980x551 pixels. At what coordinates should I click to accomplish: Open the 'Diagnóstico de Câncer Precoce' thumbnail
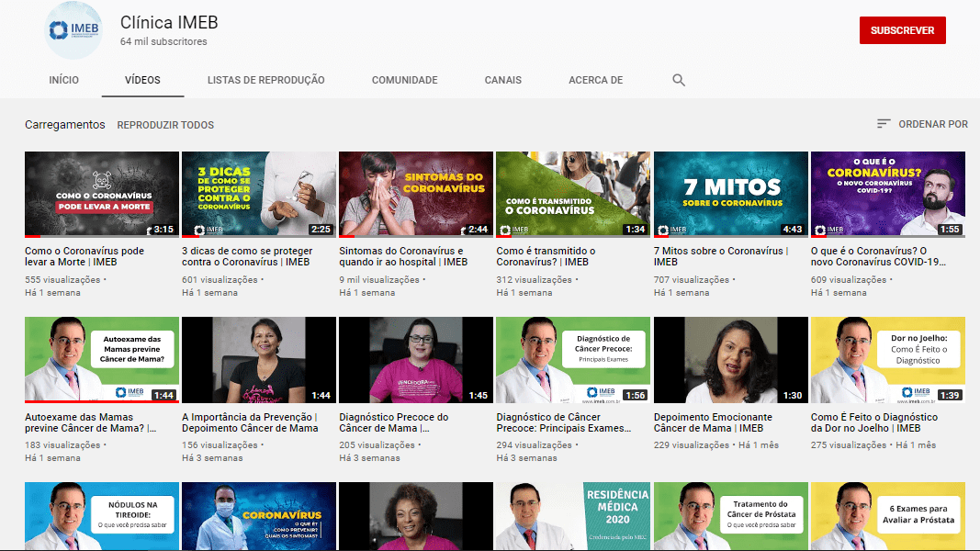[573, 360]
